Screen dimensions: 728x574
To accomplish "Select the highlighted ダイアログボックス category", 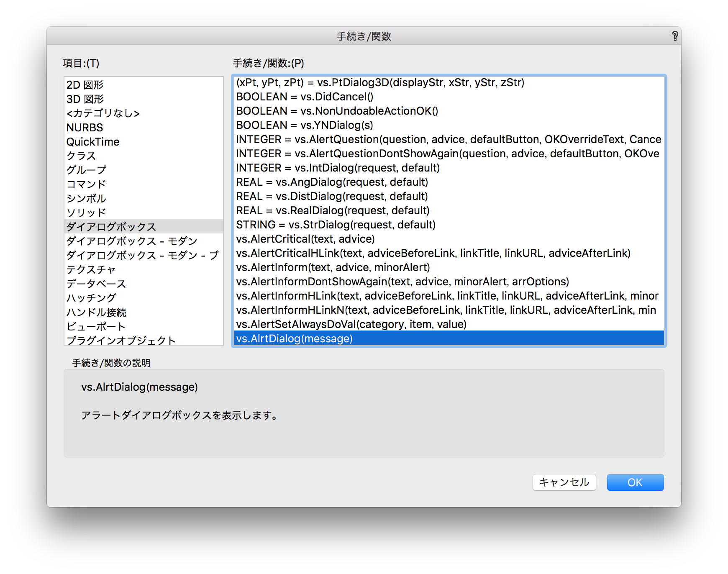I will click(x=144, y=227).
